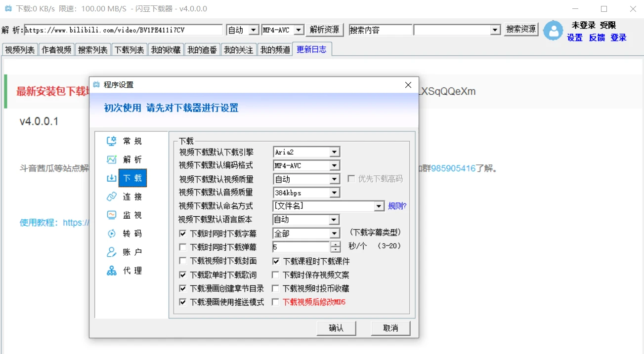Click the 常规 (General) settings icon
The image size is (644, 354).
click(x=112, y=141)
